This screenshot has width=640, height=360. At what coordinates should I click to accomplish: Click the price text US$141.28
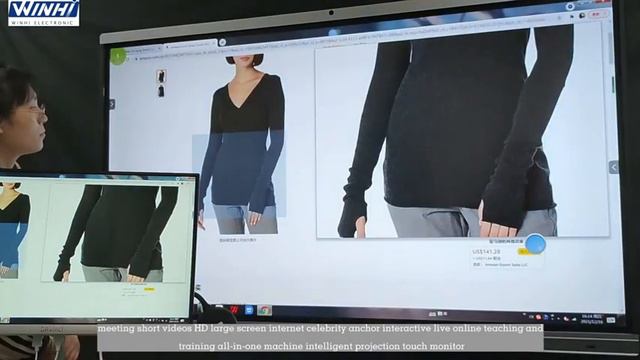(x=486, y=251)
